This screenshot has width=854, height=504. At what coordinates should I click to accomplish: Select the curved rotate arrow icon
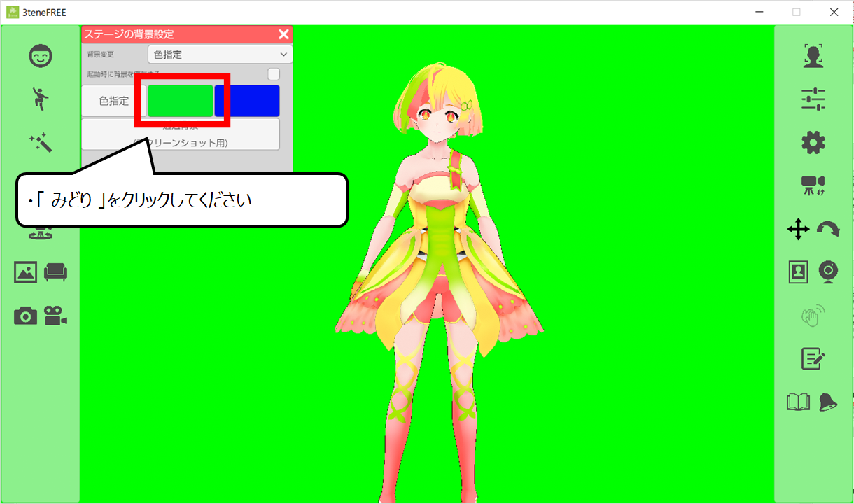click(828, 229)
